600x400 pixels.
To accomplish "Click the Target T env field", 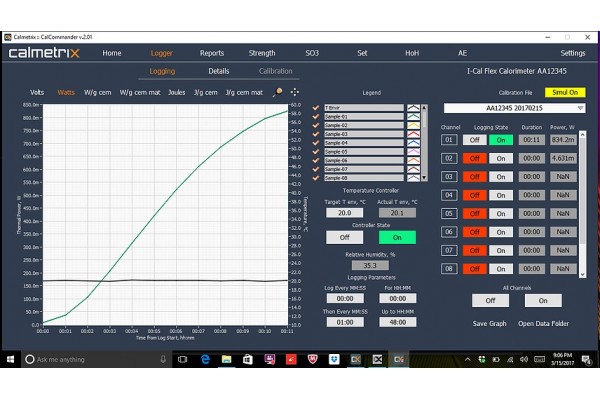I will [x=344, y=213].
